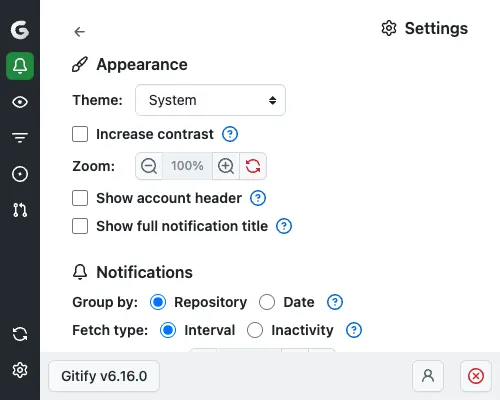The width and height of the screenshot is (500, 400).
Task: Click the settings gear icon in sidebar
Action: pos(20,370)
